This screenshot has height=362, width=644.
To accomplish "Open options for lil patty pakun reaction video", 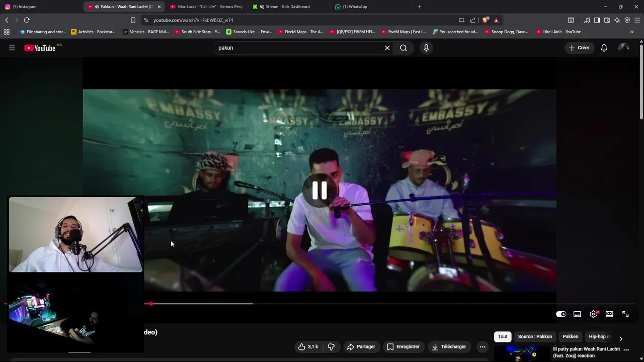I will (x=626, y=349).
